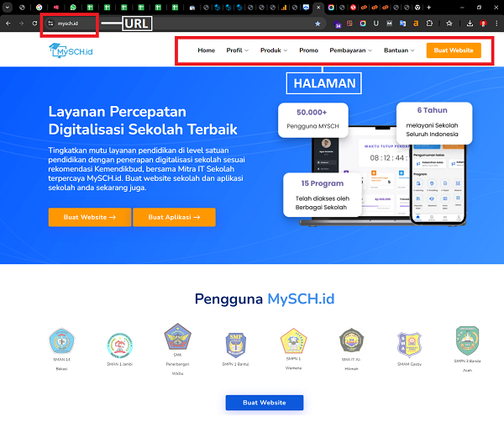This screenshot has width=504, height=433.
Task: Open site information icon beside the URL
Action: click(50, 24)
